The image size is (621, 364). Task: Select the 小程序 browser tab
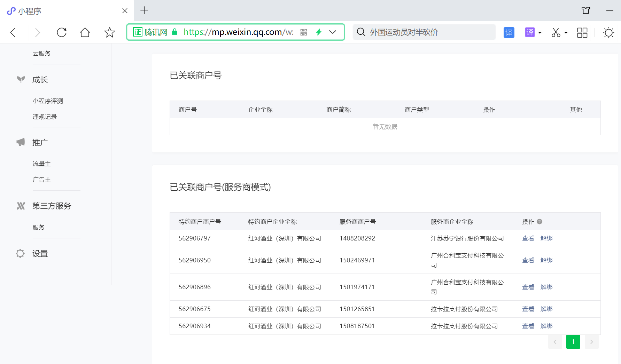tap(67, 11)
